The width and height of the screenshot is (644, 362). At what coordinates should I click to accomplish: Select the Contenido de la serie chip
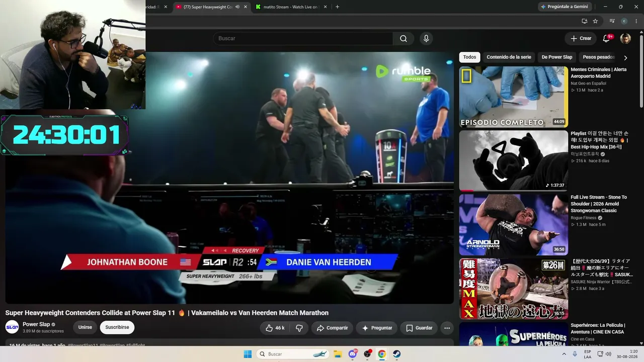point(509,57)
